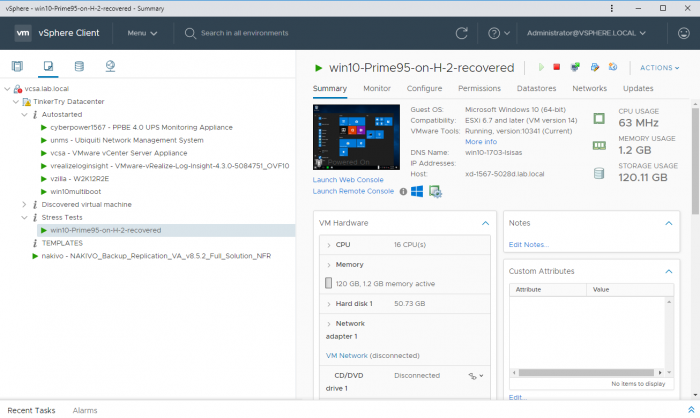Viewport: 700px width, 418px height.
Task: Click the Attribute column header
Action: [x=548, y=290]
